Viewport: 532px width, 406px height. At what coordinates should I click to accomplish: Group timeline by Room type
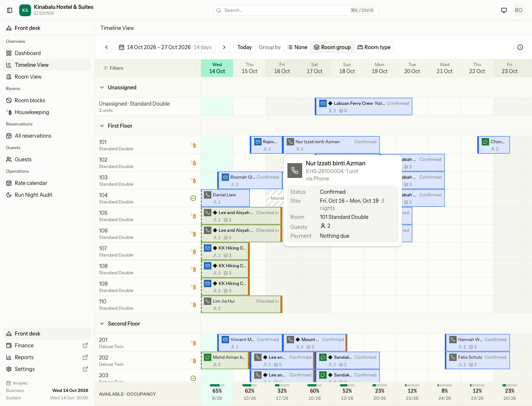pyautogui.click(x=374, y=47)
